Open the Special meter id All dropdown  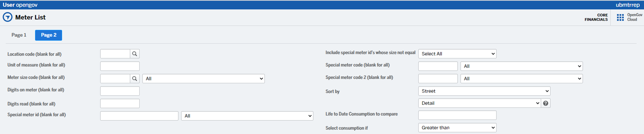click(x=247, y=116)
